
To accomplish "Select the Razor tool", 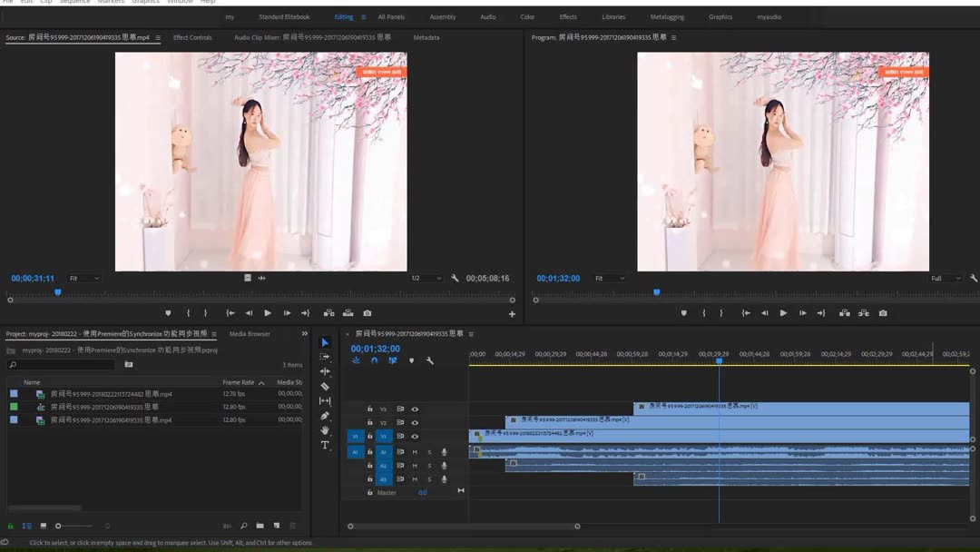I will (326, 387).
